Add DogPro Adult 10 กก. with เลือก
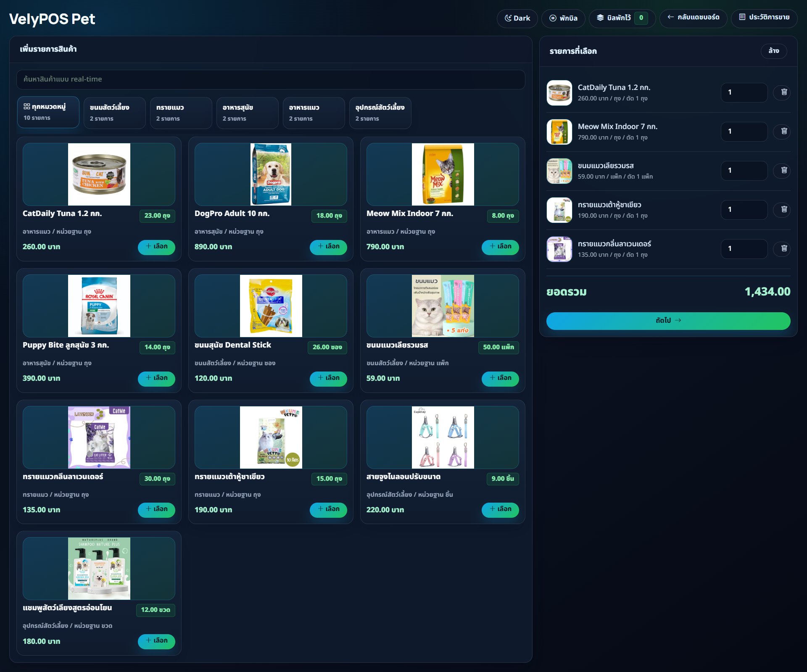The width and height of the screenshot is (807, 672). [328, 247]
